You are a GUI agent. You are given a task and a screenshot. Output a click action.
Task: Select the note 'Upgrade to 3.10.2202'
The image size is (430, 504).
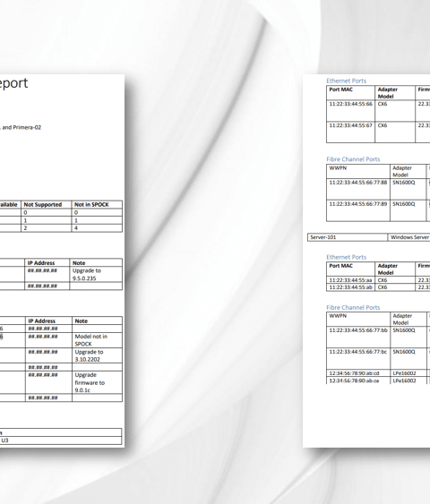[x=89, y=355]
